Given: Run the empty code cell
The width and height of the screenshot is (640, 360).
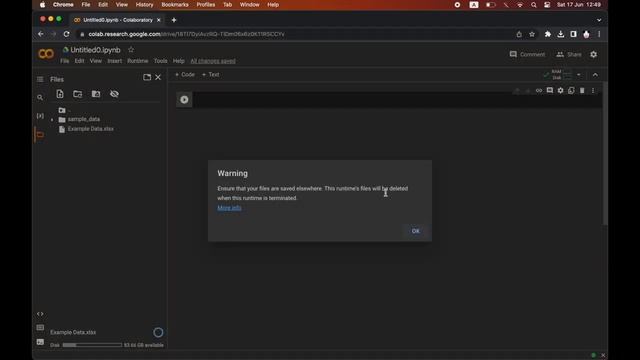Looking at the screenshot, I should (x=184, y=100).
